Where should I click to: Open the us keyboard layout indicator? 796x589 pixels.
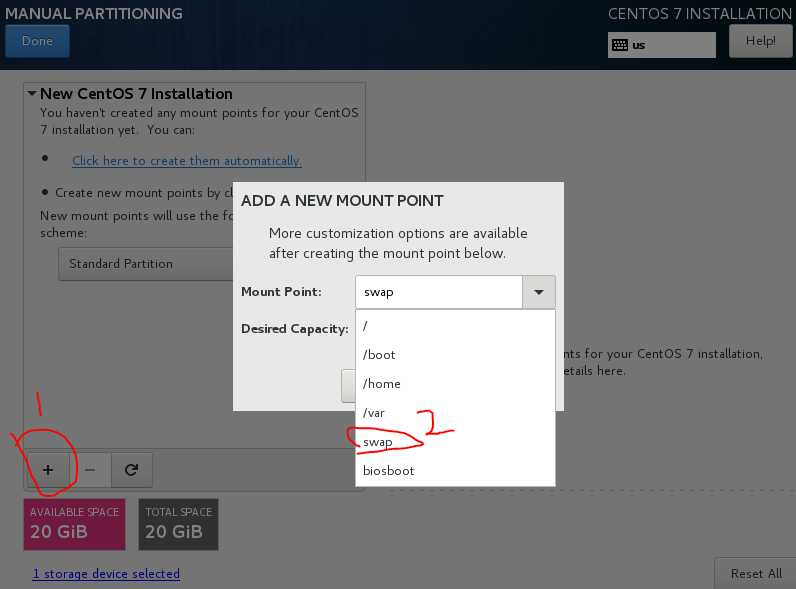[661, 45]
